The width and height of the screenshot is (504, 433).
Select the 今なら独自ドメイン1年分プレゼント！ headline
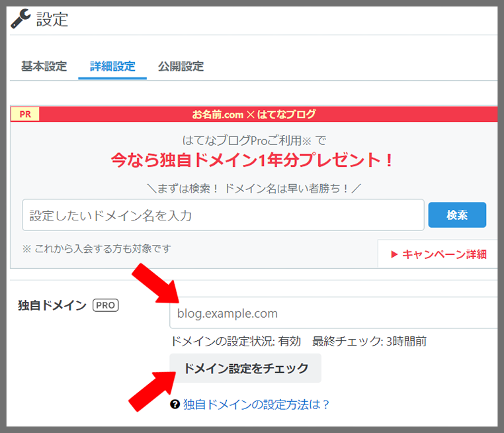[x=252, y=160]
